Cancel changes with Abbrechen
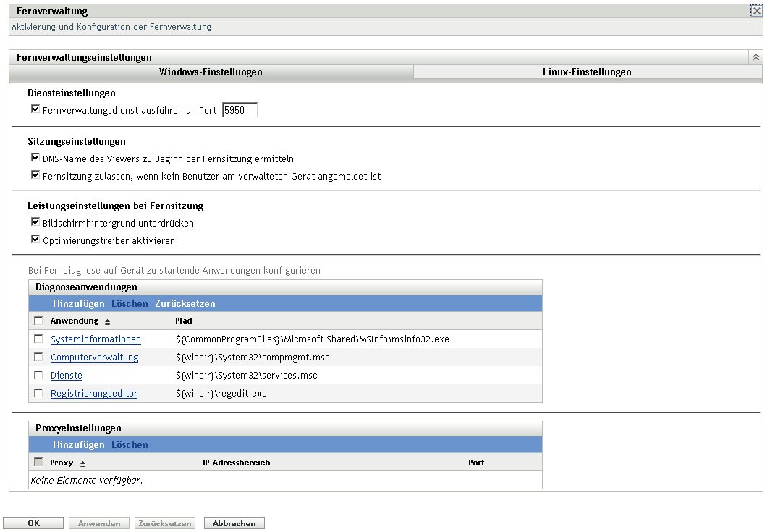The height and width of the screenshot is (532, 770). (x=234, y=523)
